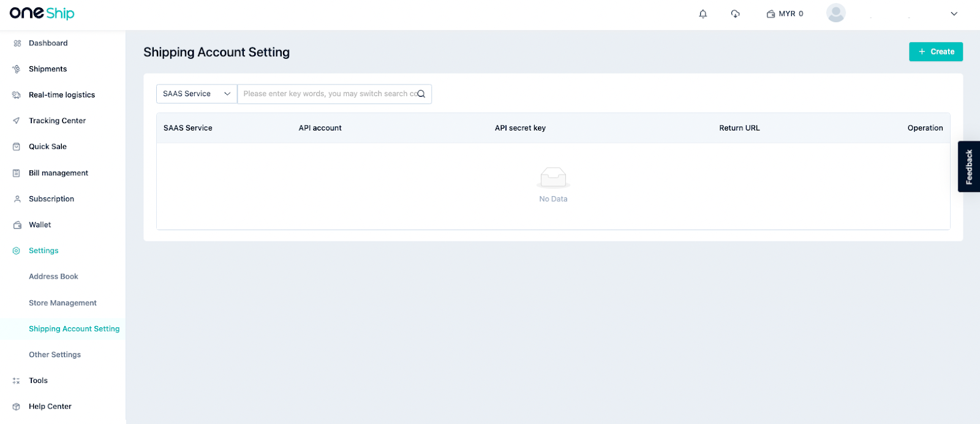Open the MYR wallet balance
This screenshot has width=980, height=424.
coord(785,13)
